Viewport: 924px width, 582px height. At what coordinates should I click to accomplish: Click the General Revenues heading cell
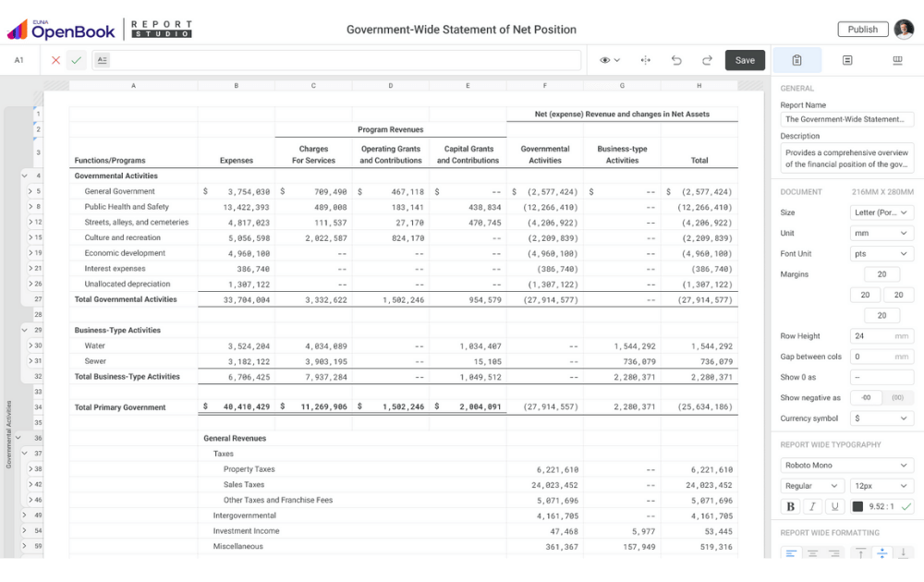(235, 438)
